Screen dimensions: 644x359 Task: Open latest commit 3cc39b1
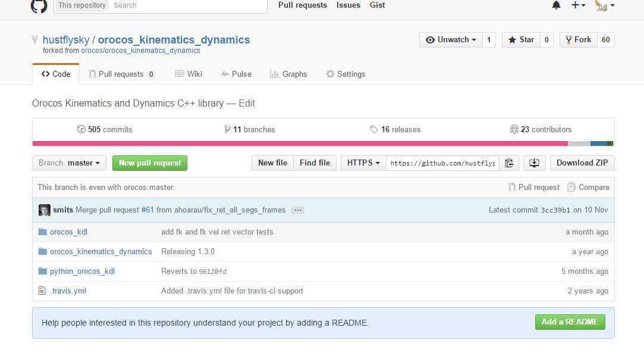[x=555, y=210]
